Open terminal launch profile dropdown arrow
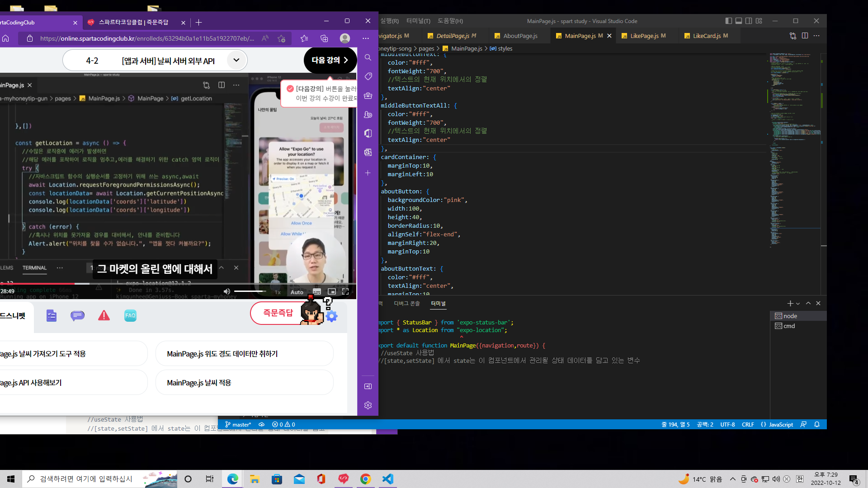 click(x=798, y=304)
